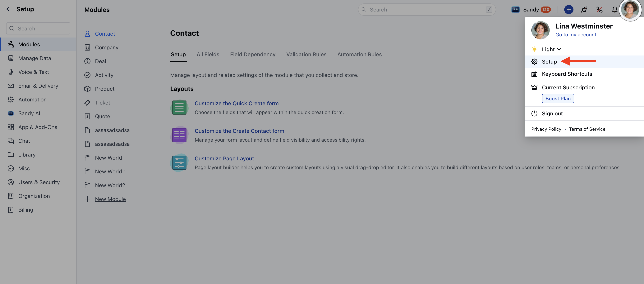Open the rocket icon in top bar
The image size is (644, 284).
[584, 10]
